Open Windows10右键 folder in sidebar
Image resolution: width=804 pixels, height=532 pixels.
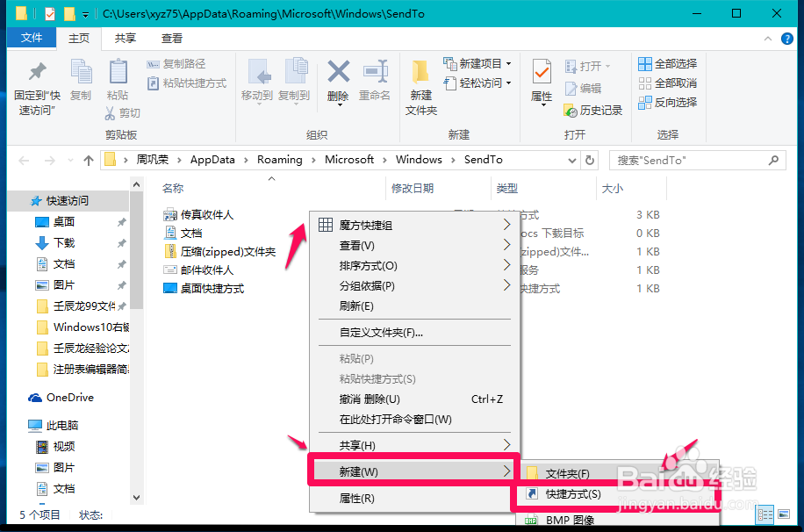tap(91, 327)
